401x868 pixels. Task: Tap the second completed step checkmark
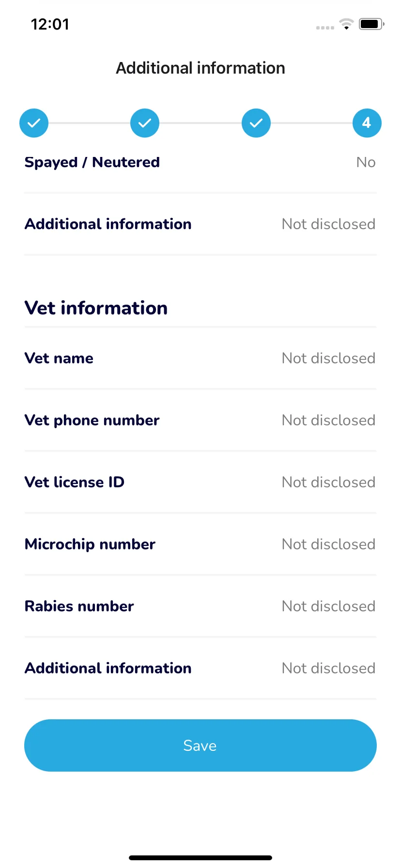pos(145,123)
